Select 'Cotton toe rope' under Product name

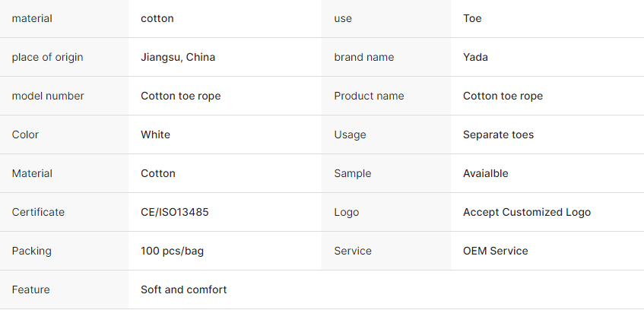coord(503,96)
